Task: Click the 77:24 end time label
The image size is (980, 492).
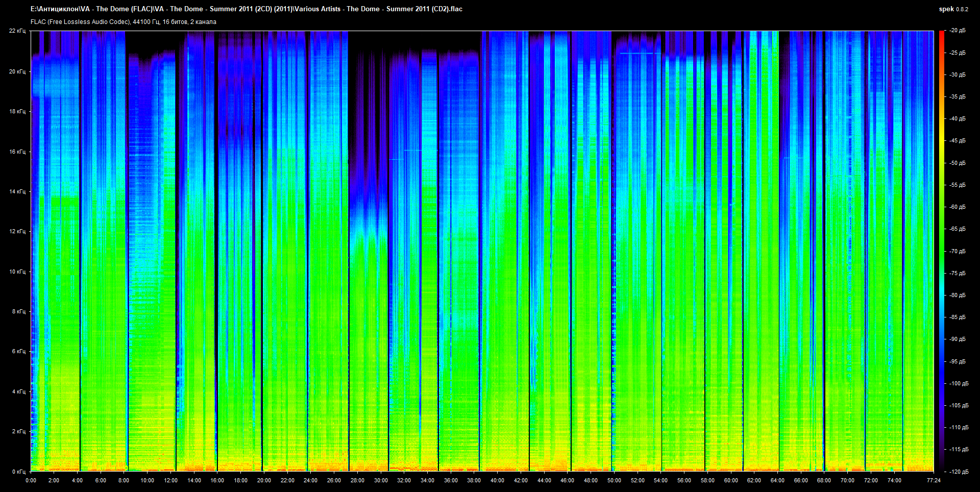Action: 934,480
